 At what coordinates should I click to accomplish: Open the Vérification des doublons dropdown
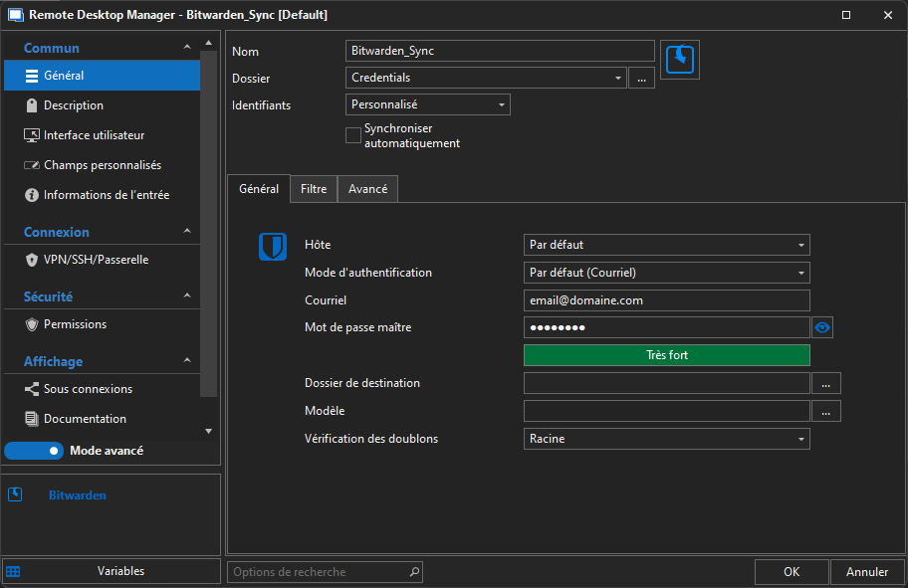click(x=666, y=439)
